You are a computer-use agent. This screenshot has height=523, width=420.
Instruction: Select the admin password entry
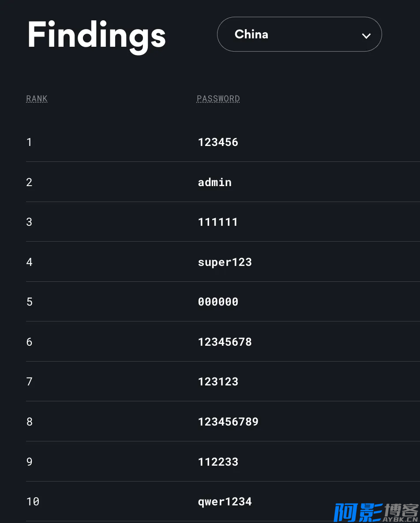click(x=214, y=182)
